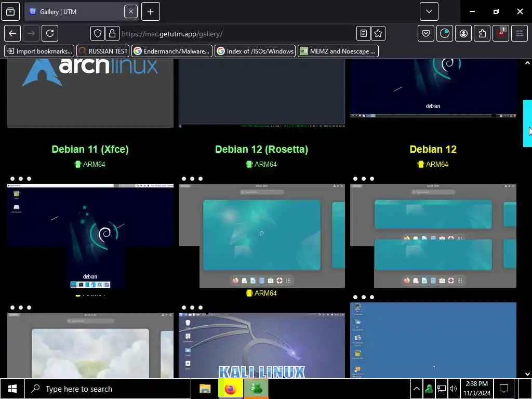Open the MEMZ and Noescape bookmark
The width and height of the screenshot is (532, 399).
[x=338, y=51]
